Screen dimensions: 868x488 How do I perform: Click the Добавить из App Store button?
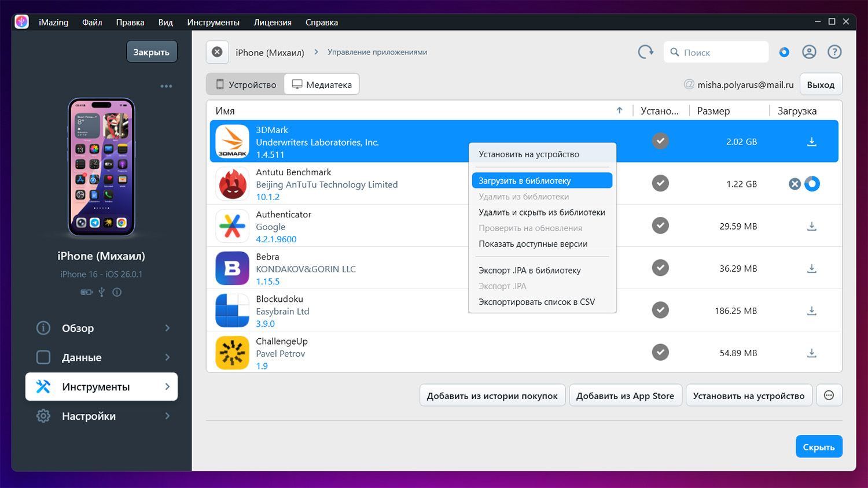625,395
